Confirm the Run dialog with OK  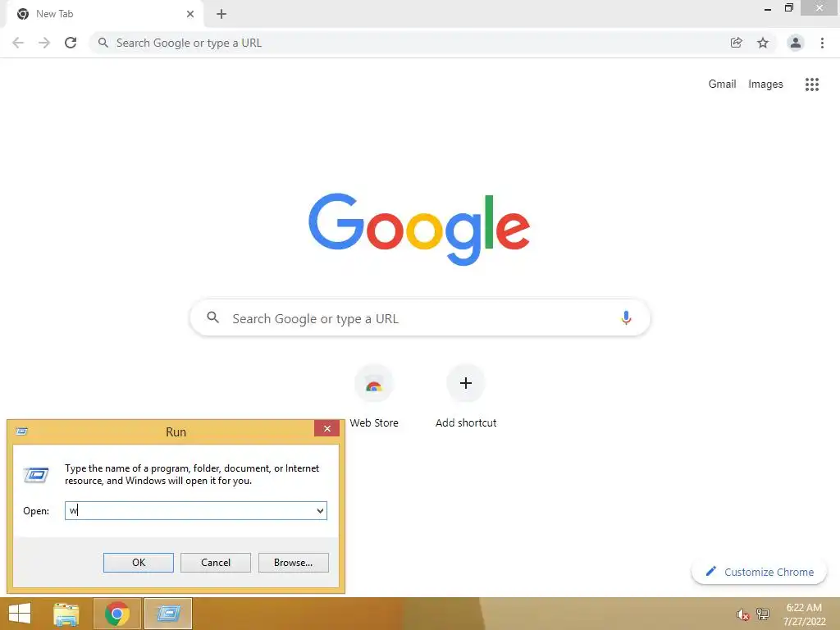point(138,563)
